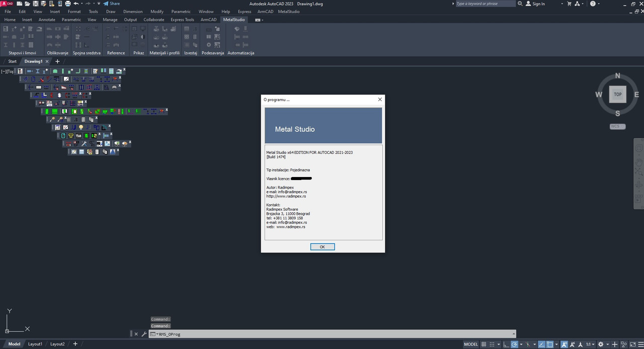This screenshot has height=349, width=644.
Task: Switch to the Start document tab
Action: 12,61
